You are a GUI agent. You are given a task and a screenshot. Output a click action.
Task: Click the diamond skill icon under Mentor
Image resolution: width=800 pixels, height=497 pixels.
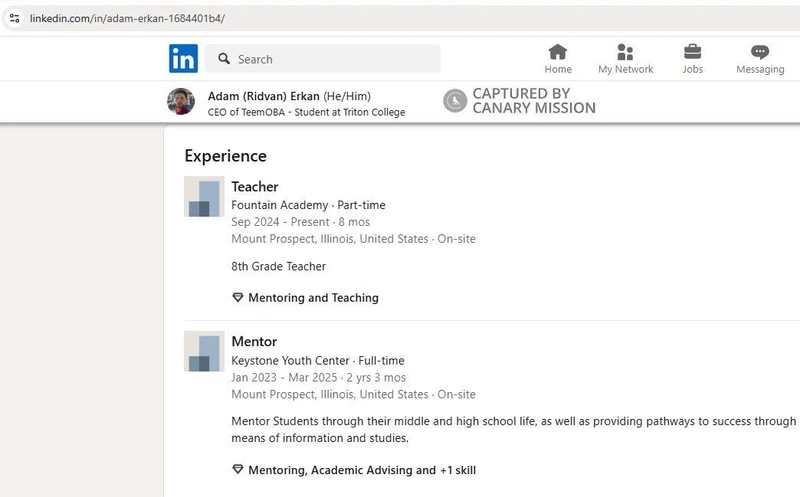point(238,469)
